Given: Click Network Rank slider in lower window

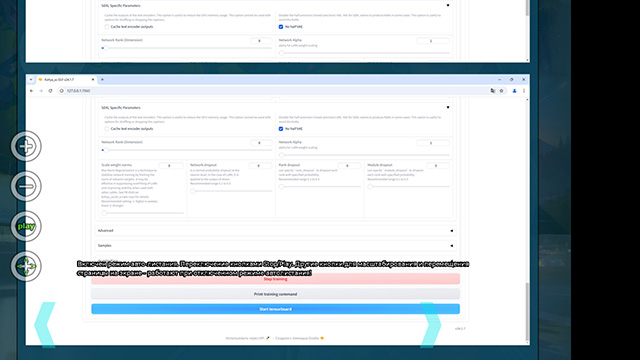Looking at the screenshot, I should (187, 150).
